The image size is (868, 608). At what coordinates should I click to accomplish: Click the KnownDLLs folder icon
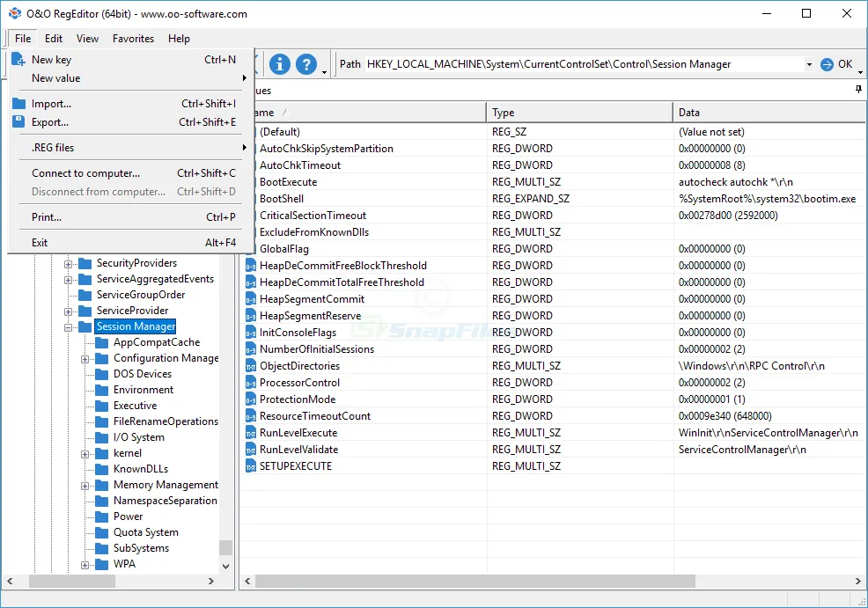coord(102,469)
